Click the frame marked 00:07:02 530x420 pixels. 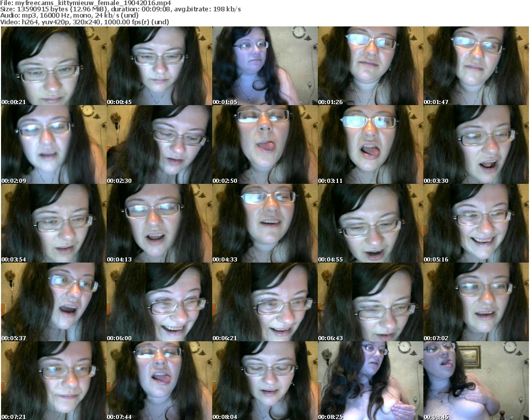[x=476, y=302]
